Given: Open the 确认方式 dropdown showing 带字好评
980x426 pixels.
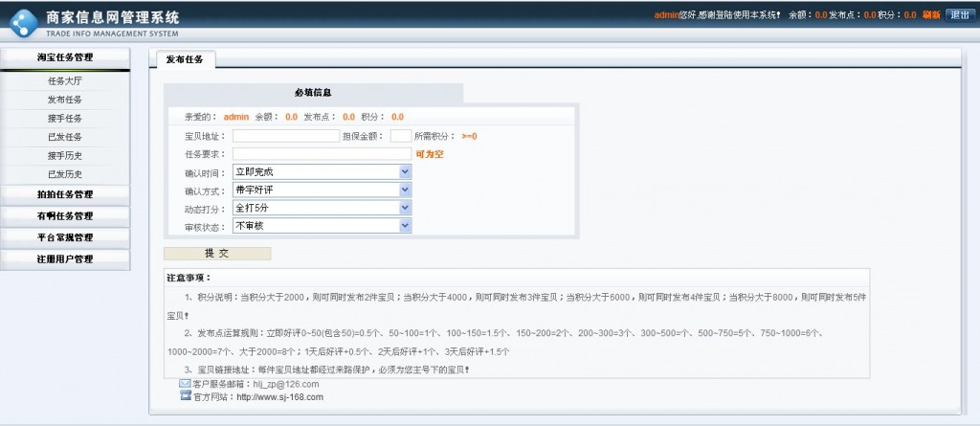Looking at the screenshot, I should 322,190.
